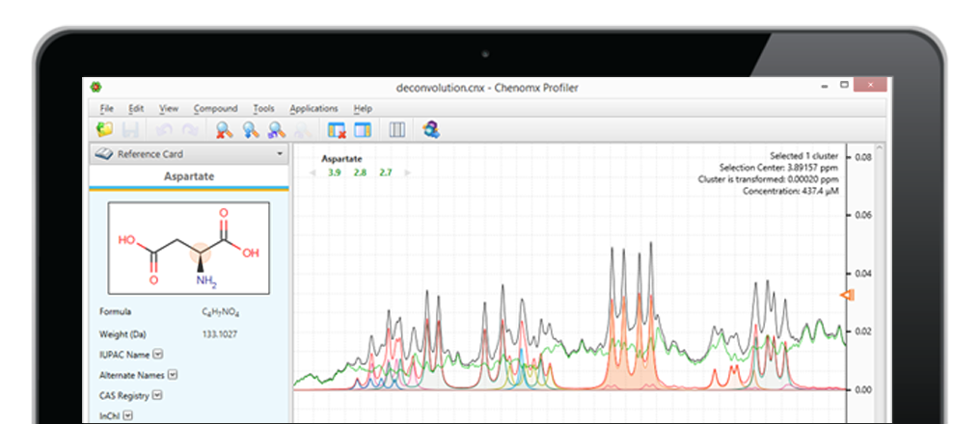
Task: Click the open file folder icon
Action: [104, 130]
